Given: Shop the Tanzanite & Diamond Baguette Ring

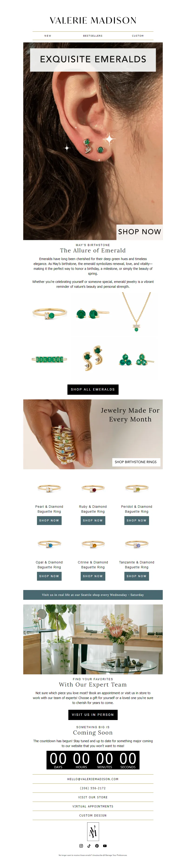Looking at the screenshot, I should pyautogui.click(x=136, y=576).
